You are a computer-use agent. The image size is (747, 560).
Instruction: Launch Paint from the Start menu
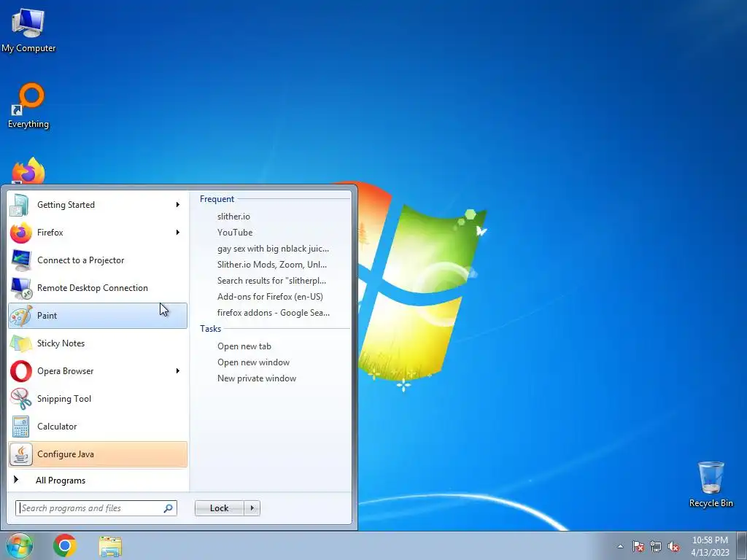click(98, 315)
